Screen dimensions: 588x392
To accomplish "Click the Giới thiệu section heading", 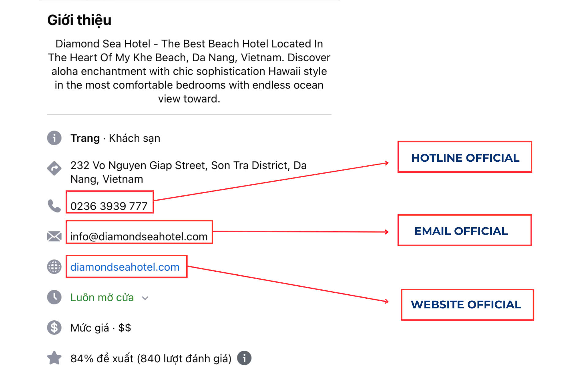I will click(79, 20).
